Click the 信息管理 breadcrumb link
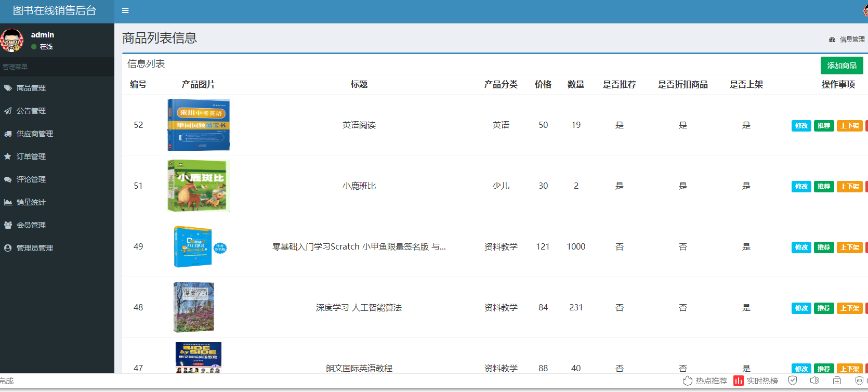Screen dimensions: 868x392 point(852,40)
